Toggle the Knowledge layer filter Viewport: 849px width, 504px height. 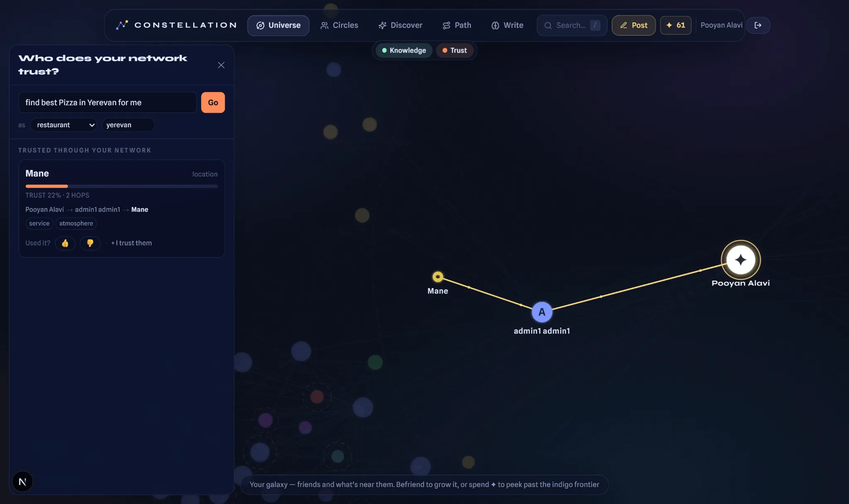pos(404,51)
